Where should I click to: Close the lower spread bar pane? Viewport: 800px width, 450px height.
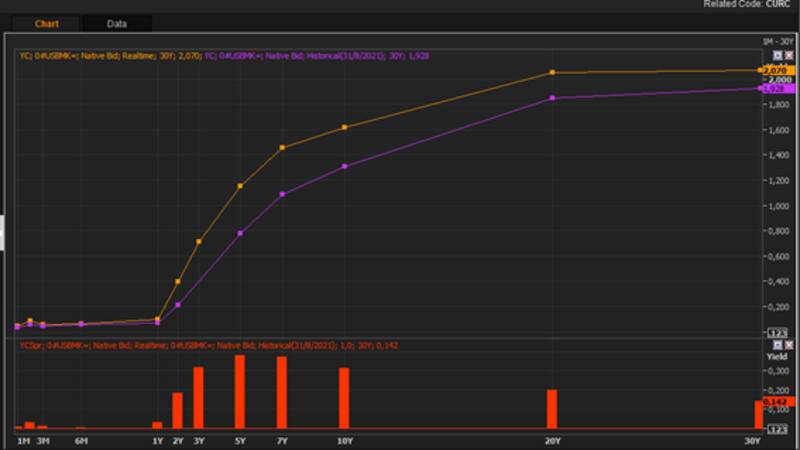pyautogui.click(x=789, y=345)
